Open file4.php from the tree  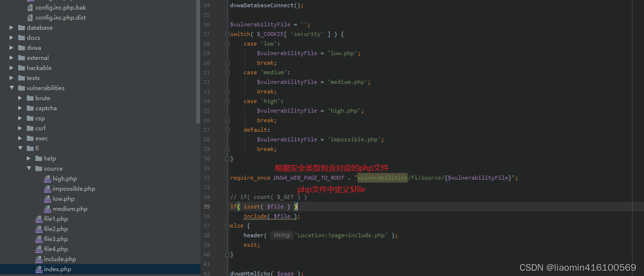coord(56,249)
